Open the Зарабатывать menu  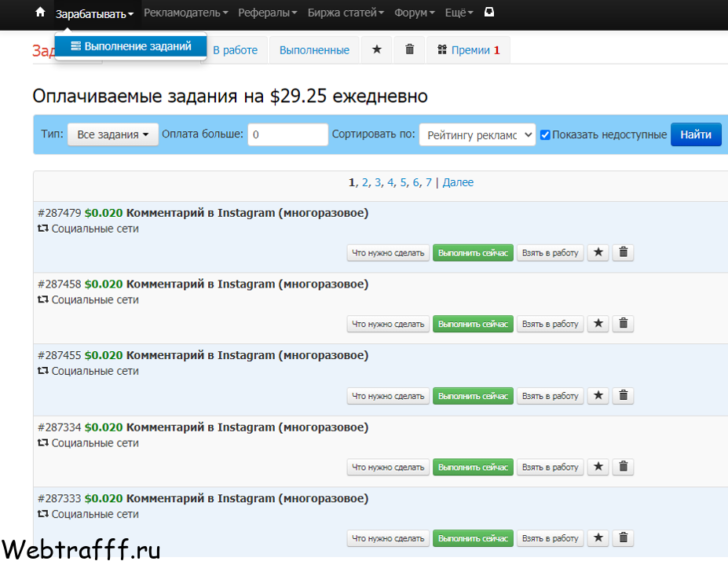pyautogui.click(x=94, y=14)
